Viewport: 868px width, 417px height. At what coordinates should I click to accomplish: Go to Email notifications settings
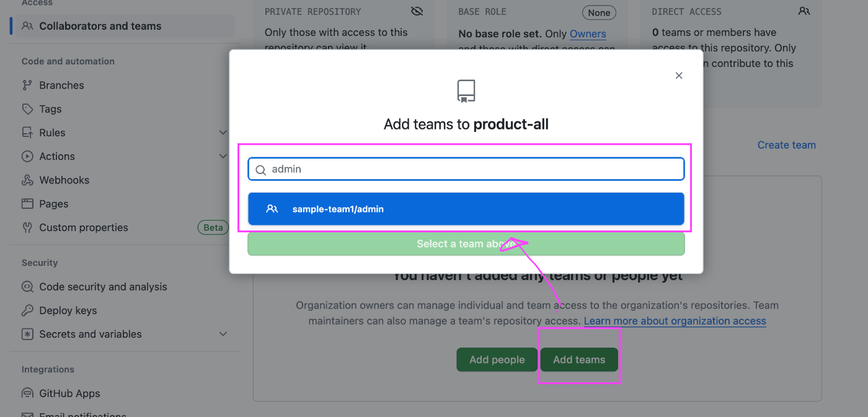click(81, 414)
